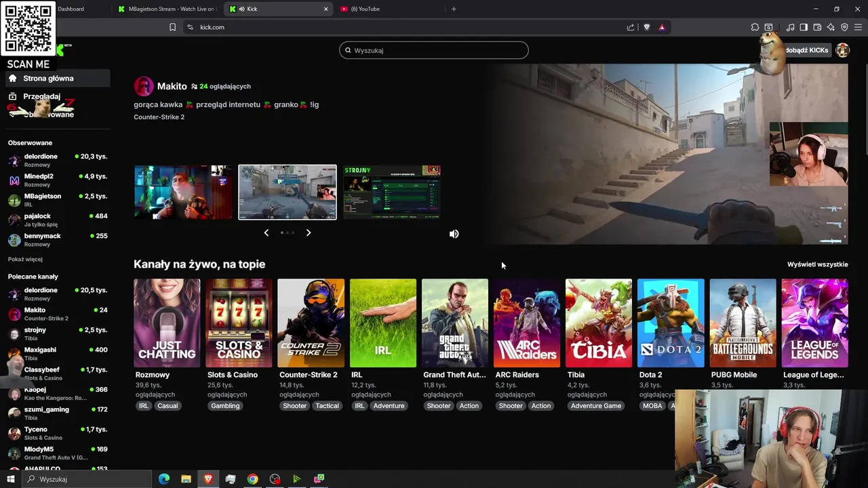
Task: Open Makito channel name link
Action: (172, 86)
